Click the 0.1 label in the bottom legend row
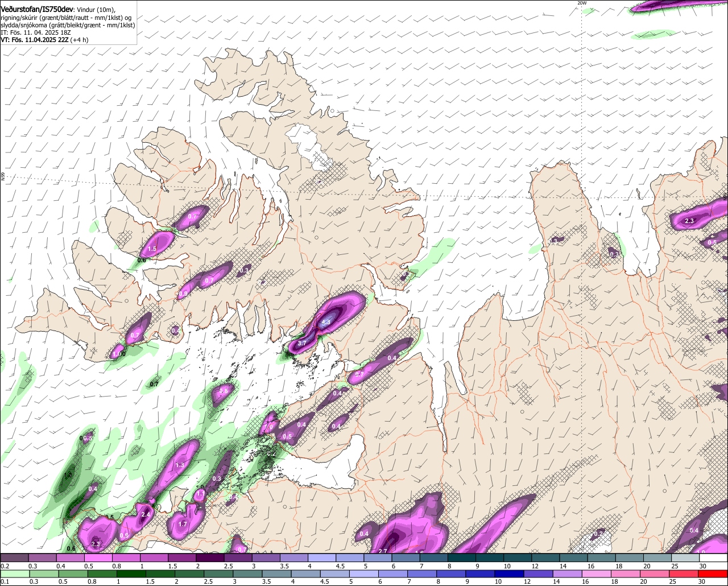The image size is (728, 586). pyautogui.click(x=5, y=582)
